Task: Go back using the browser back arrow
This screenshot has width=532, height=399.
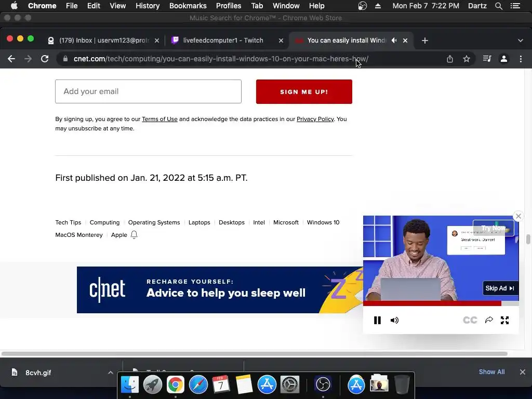Action: [x=11, y=59]
